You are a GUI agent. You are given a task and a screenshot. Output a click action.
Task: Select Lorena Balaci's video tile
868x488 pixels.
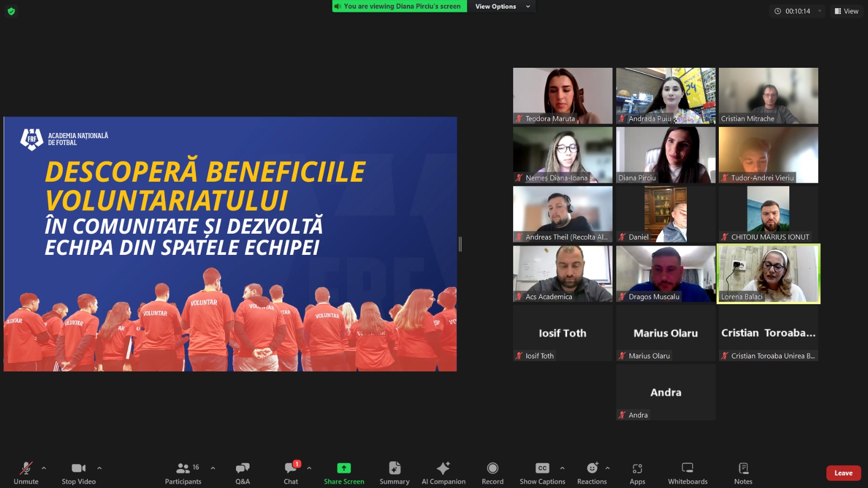click(768, 273)
